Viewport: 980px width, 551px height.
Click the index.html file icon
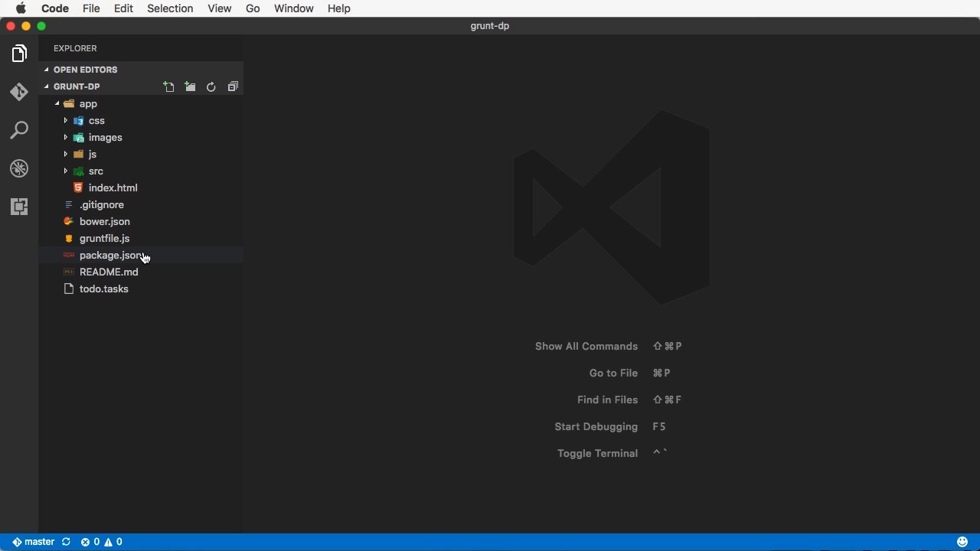(x=78, y=187)
